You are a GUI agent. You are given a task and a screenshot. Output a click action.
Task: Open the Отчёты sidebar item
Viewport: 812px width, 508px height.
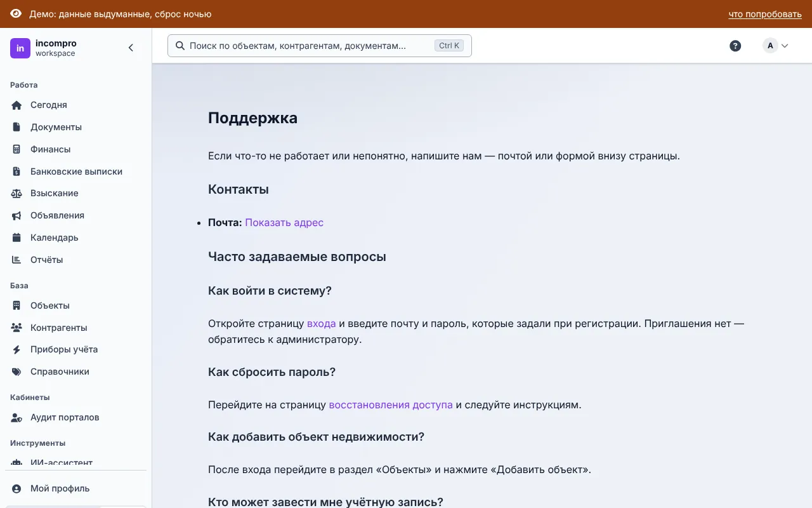[x=76, y=260]
